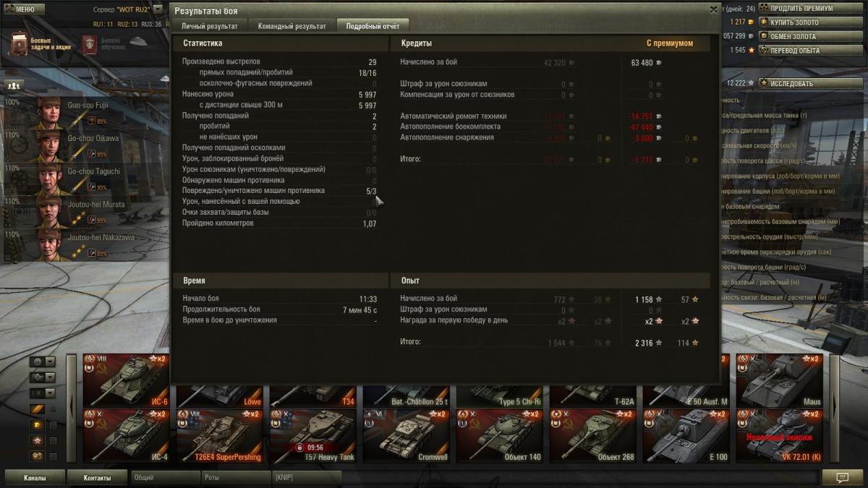Screen dimensions: 868x488
Task: Open the nation filter dropdown with globe
Action: point(43,361)
